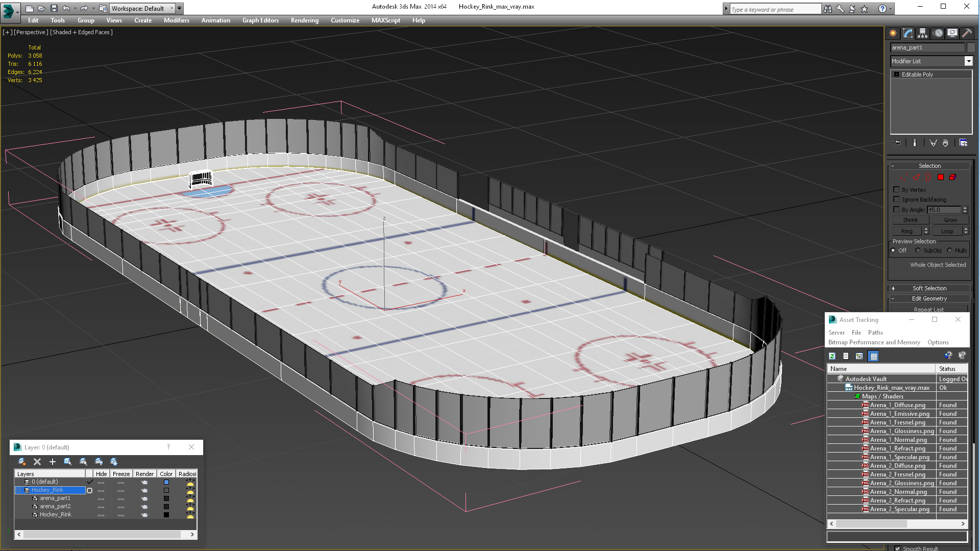Click the keyword search input field

coord(774,9)
